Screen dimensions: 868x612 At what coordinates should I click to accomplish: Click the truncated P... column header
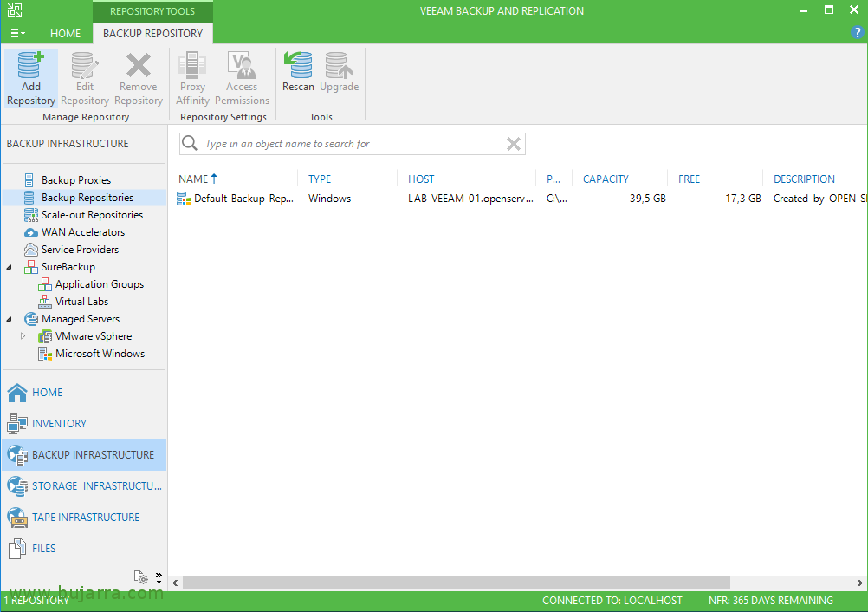[553, 179]
